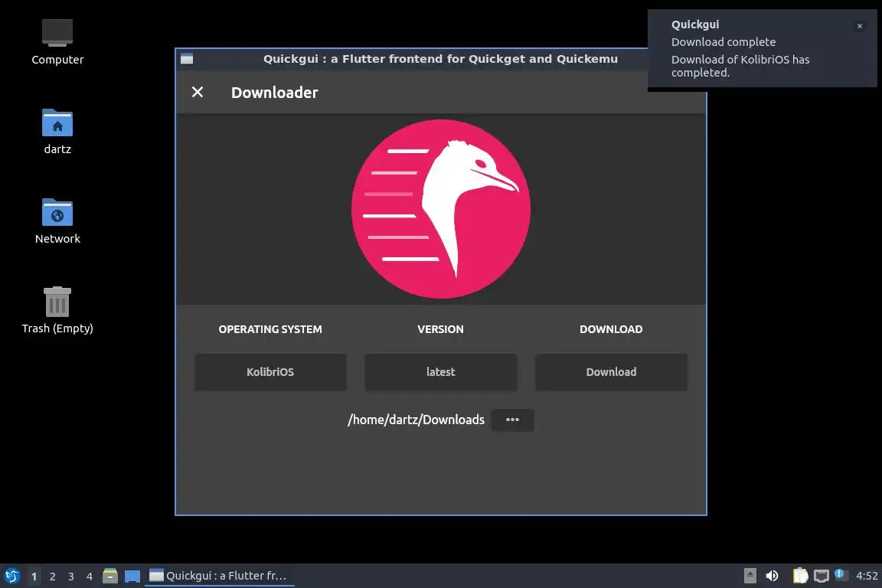The width and height of the screenshot is (882, 588).
Task: Switch to workspace 3
Action: click(x=71, y=577)
